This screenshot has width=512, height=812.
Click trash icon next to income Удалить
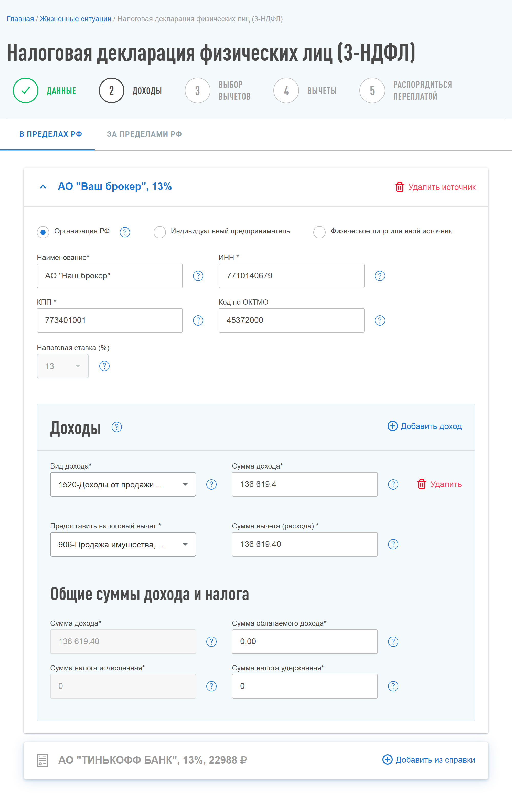click(x=421, y=484)
